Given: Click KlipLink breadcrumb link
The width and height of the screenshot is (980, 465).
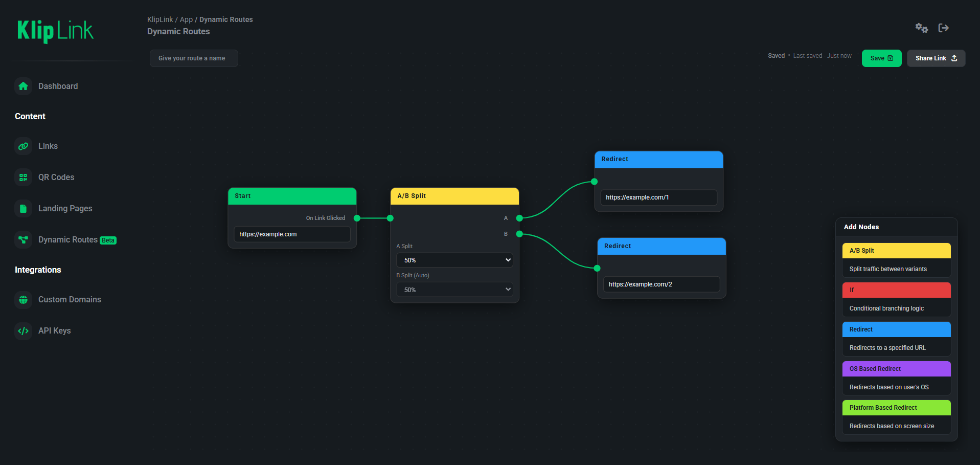Looking at the screenshot, I should click(x=160, y=19).
